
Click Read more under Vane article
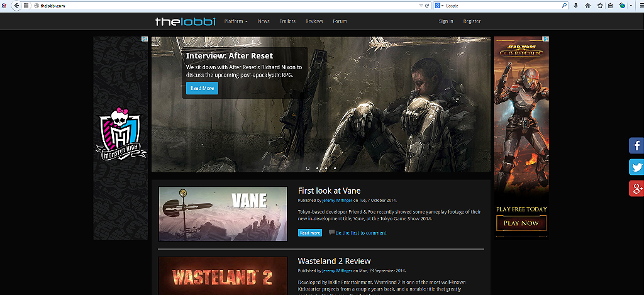tap(310, 233)
